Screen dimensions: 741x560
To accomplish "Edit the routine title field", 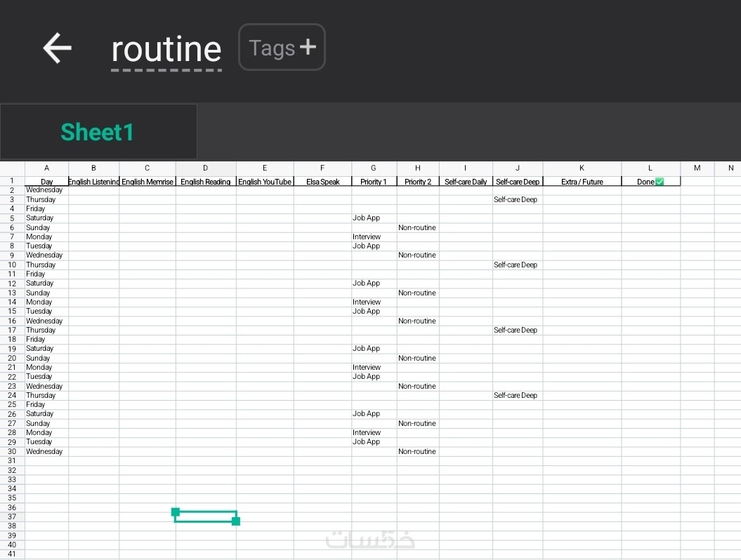I will pyautogui.click(x=166, y=50).
